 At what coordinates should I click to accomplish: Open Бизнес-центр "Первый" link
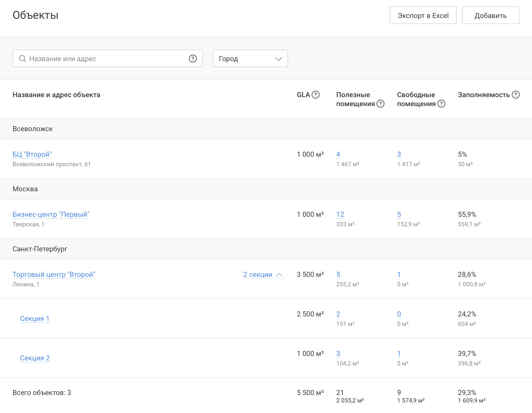[51, 214]
